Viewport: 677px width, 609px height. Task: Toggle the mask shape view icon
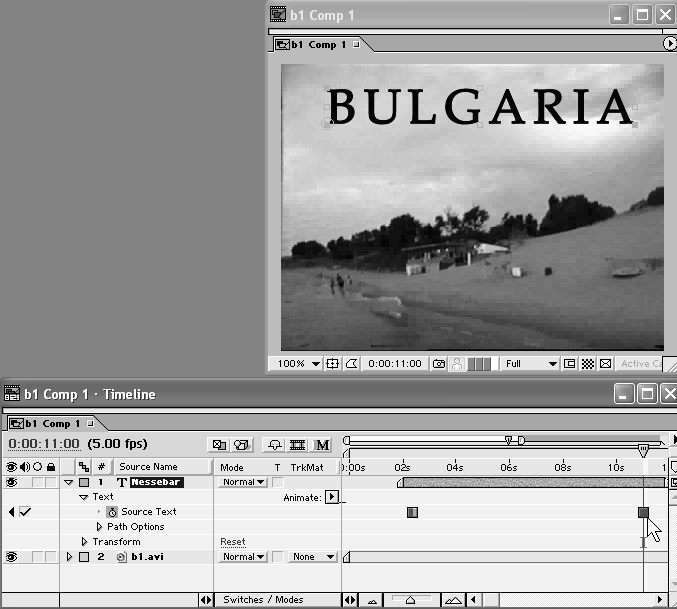pos(351,364)
